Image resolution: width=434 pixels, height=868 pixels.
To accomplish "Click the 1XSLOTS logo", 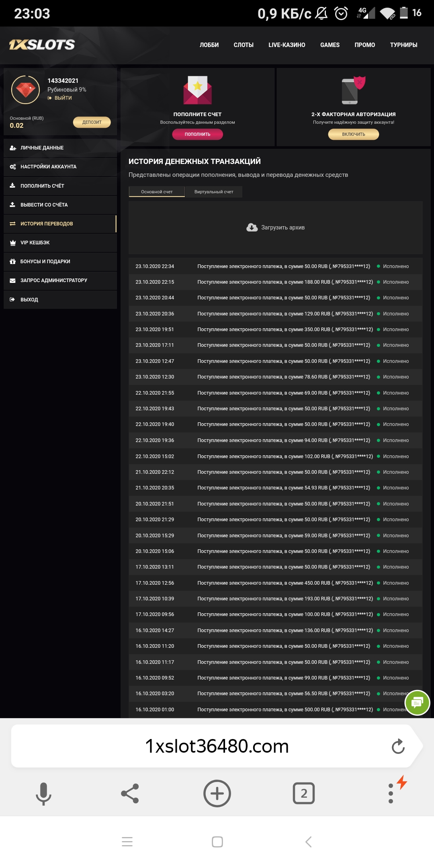I will [42, 45].
